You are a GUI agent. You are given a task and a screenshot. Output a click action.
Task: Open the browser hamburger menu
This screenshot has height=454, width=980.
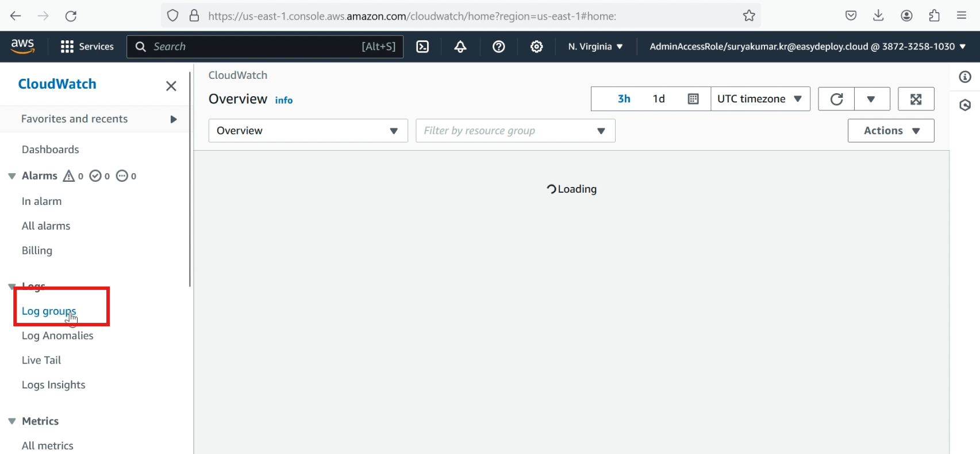(x=962, y=16)
